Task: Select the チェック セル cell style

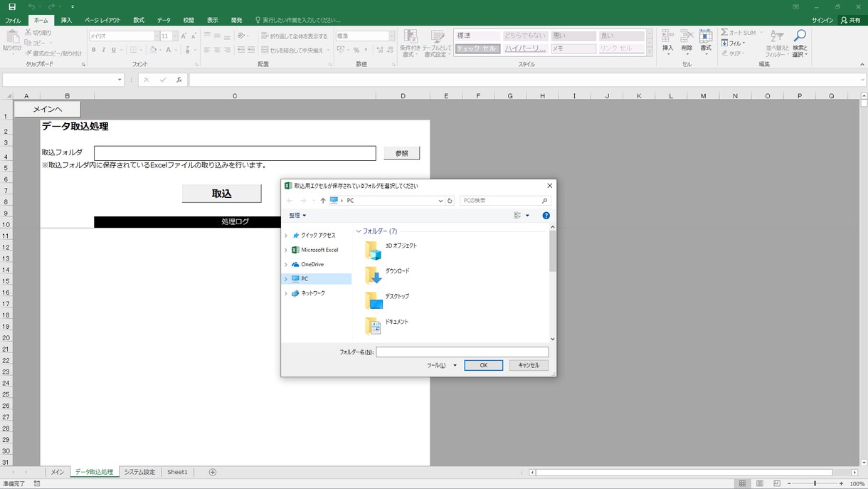Action: [x=477, y=48]
